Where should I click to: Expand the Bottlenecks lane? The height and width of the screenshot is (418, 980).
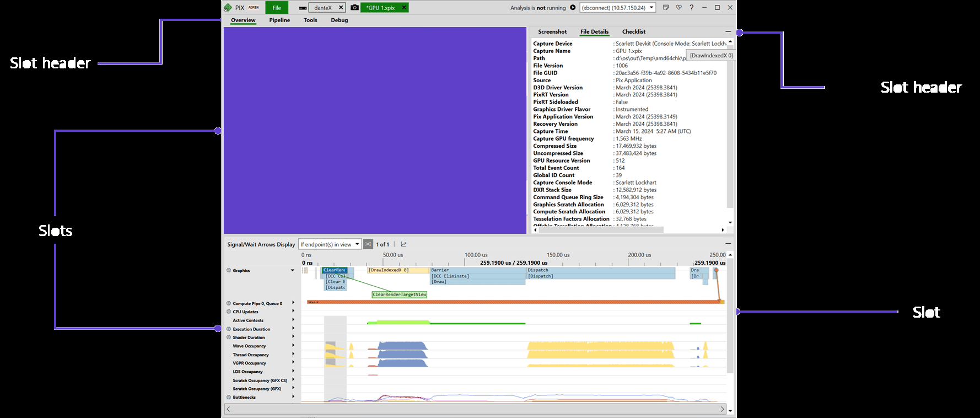point(293,396)
